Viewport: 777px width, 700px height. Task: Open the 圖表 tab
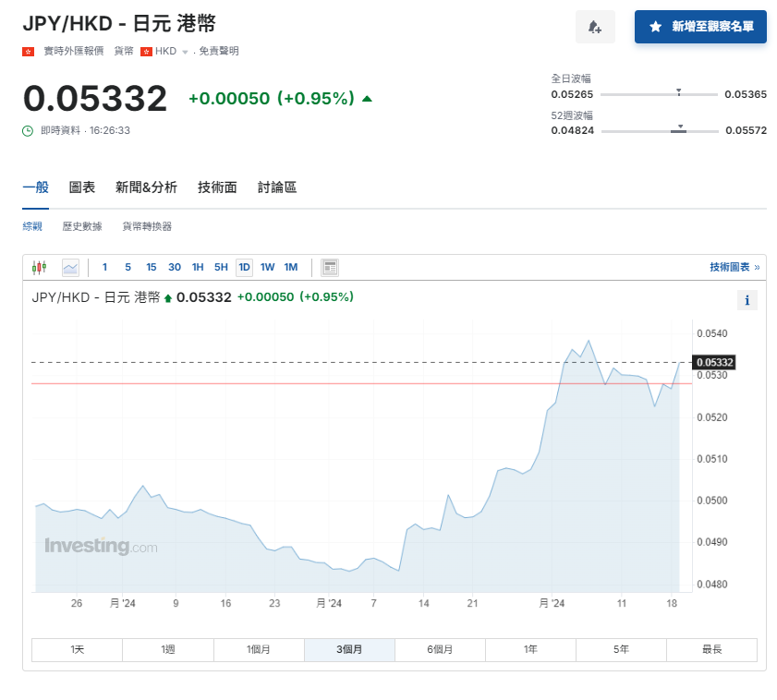tap(82, 187)
